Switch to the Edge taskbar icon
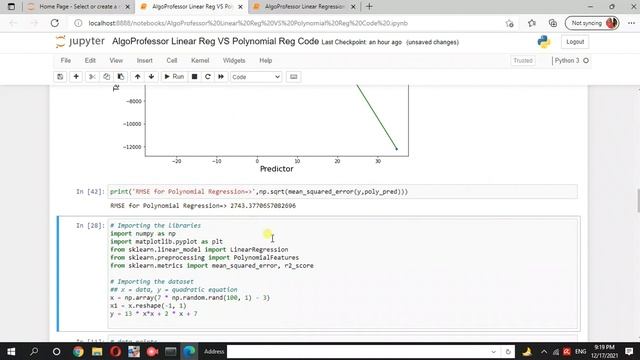This screenshot has width=640, height=360. (x=189, y=351)
